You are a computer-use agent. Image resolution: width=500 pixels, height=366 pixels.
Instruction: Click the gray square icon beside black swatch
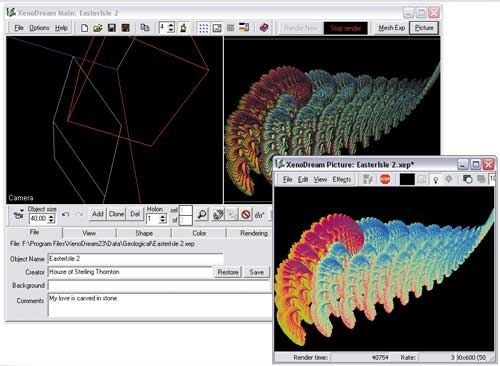422,179
